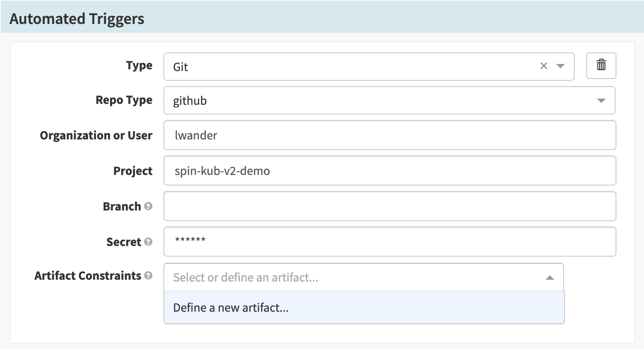Viewport: 644px width, 349px height.
Task: Click the Automated Triggers header
Action: point(76,19)
